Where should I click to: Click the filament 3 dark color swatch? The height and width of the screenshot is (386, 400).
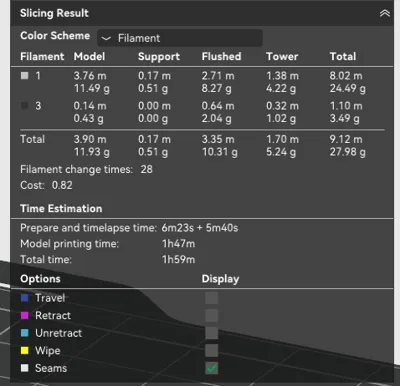[x=24, y=106]
